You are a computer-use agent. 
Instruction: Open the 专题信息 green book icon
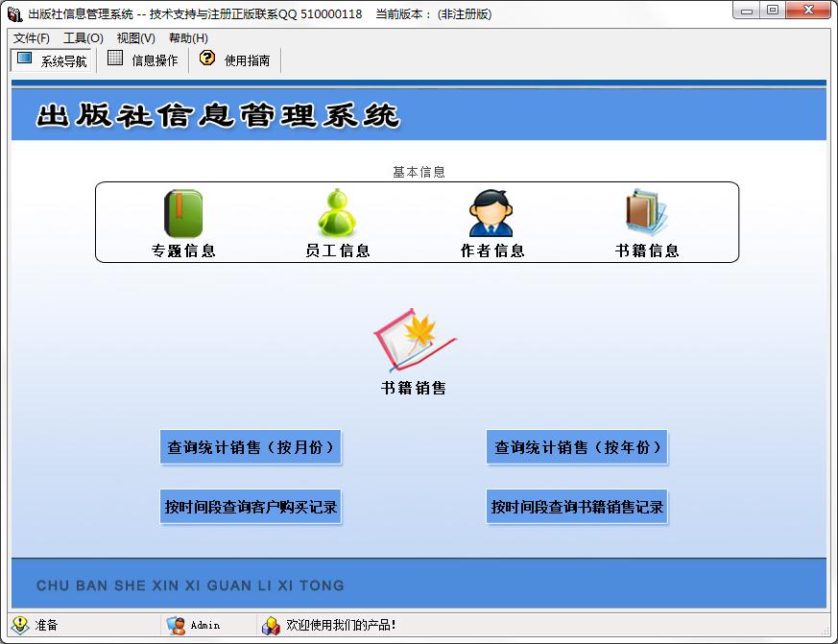(183, 213)
